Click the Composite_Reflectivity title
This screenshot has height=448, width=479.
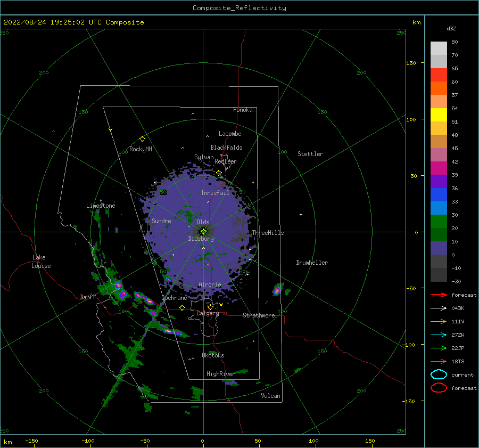[x=239, y=8]
